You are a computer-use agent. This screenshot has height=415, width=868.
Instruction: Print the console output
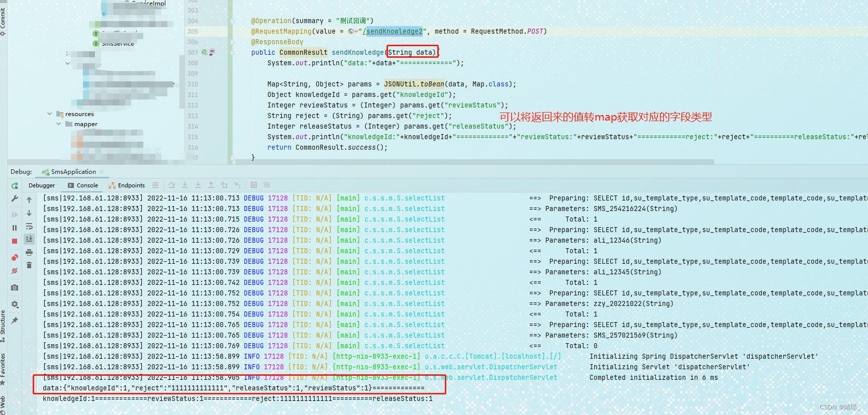[29, 252]
